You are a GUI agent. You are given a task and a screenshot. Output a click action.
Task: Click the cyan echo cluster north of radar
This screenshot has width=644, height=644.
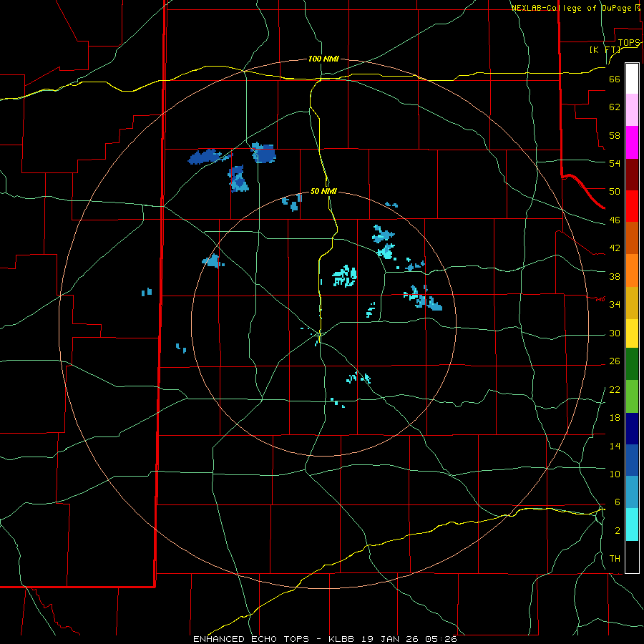pos(345,275)
